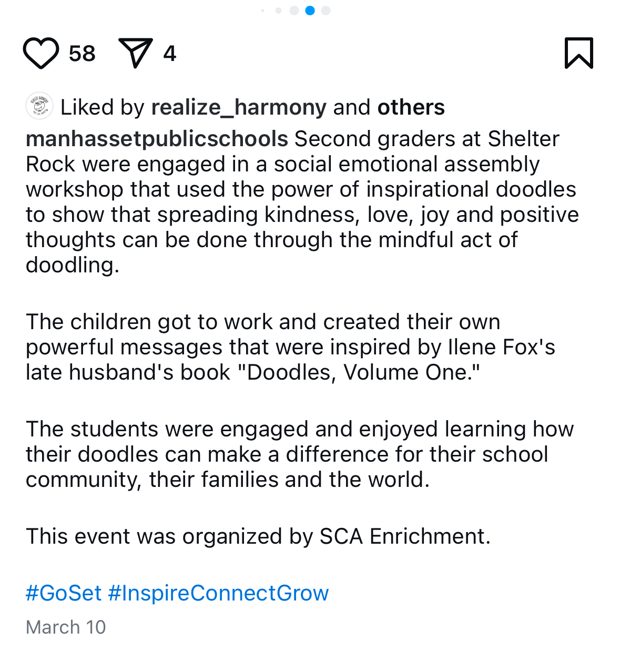View others who liked the post
Screen dimensions: 620x672
[411, 107]
